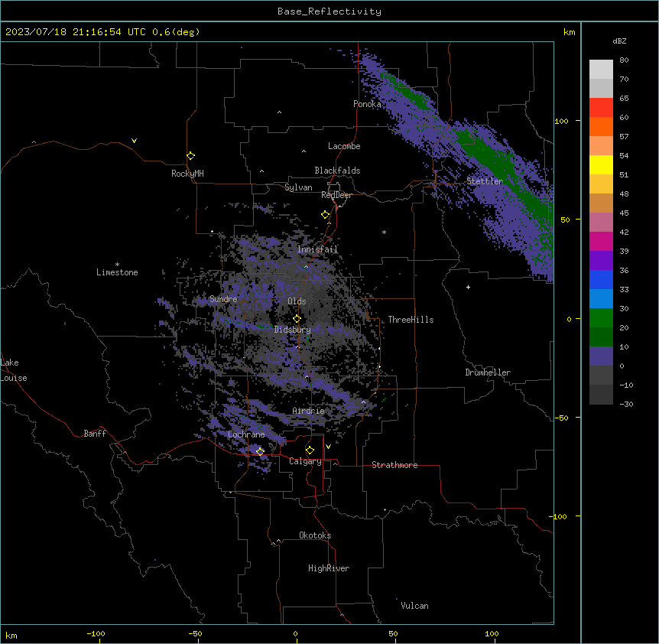
Task: Click the Lacombe town label
Action: pos(344,146)
